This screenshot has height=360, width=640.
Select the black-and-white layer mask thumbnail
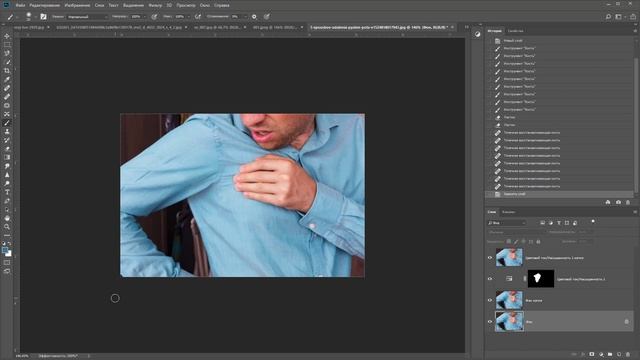pyautogui.click(x=541, y=279)
